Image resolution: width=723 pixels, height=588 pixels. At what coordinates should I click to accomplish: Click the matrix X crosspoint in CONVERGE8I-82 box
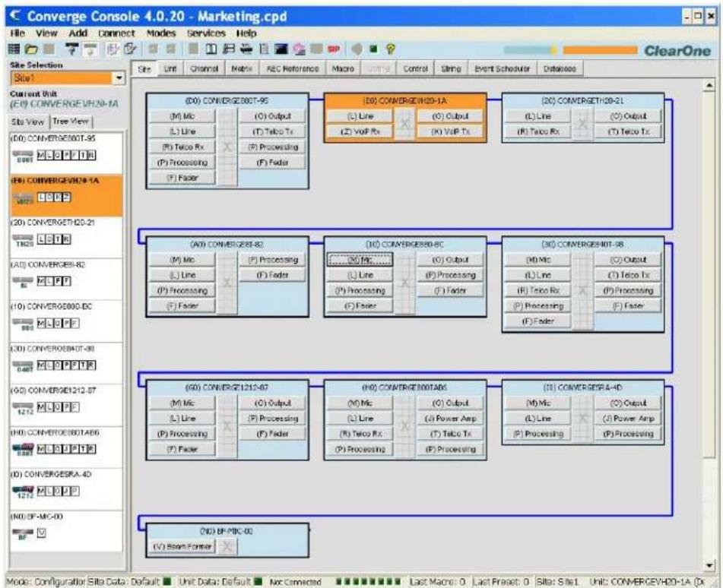point(227,282)
